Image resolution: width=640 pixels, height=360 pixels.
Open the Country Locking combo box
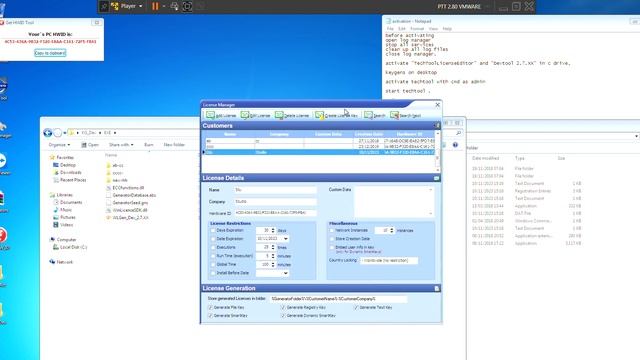click(389, 260)
